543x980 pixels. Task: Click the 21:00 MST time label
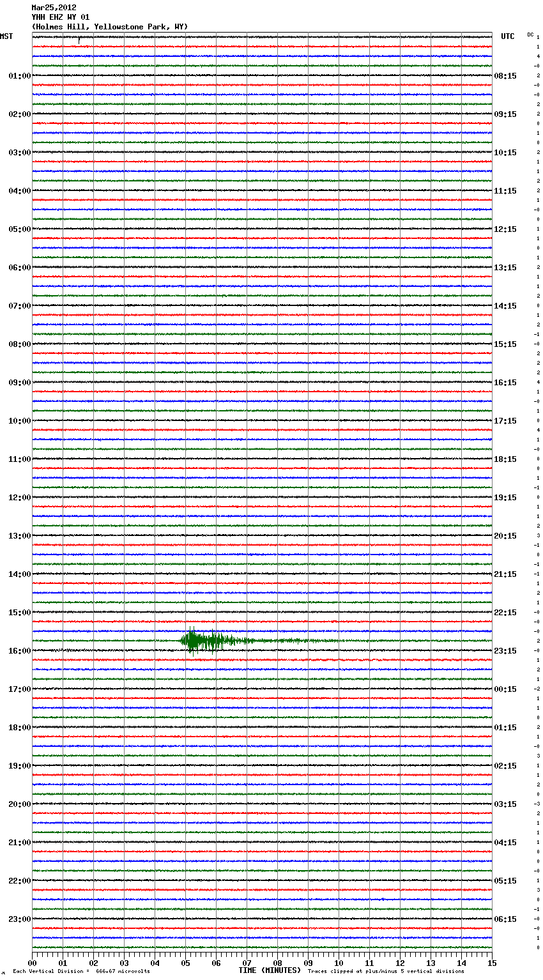pos(20,843)
